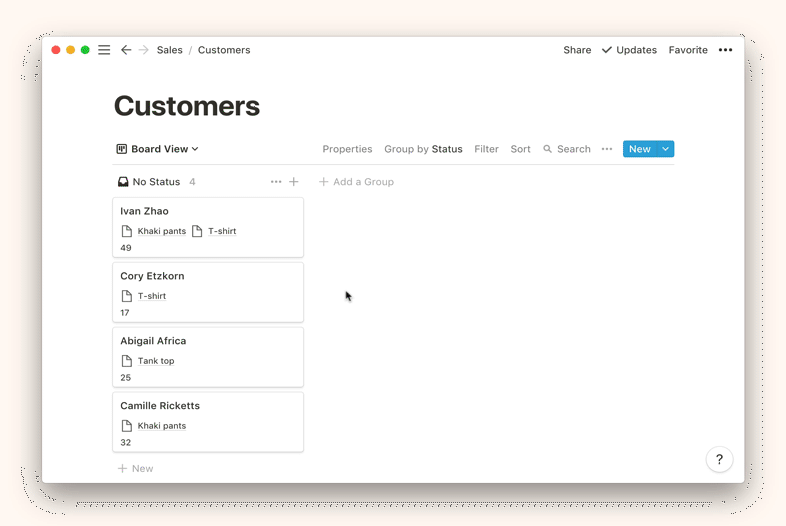Click Add a Group column
The height and width of the screenshot is (526, 786).
356,182
